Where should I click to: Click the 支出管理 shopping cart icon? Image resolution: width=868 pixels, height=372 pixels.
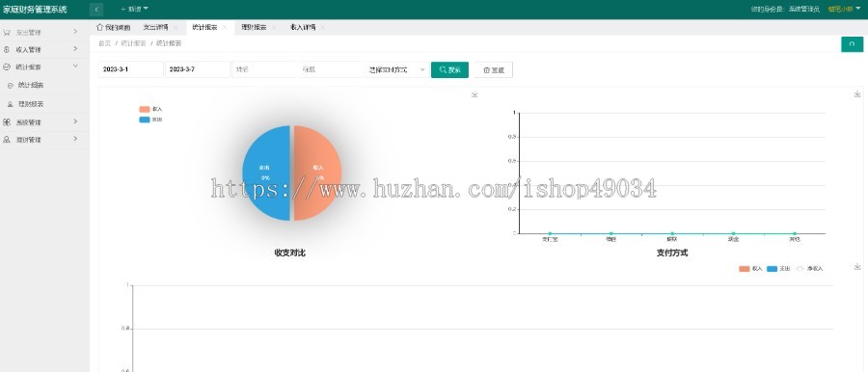coord(7,32)
